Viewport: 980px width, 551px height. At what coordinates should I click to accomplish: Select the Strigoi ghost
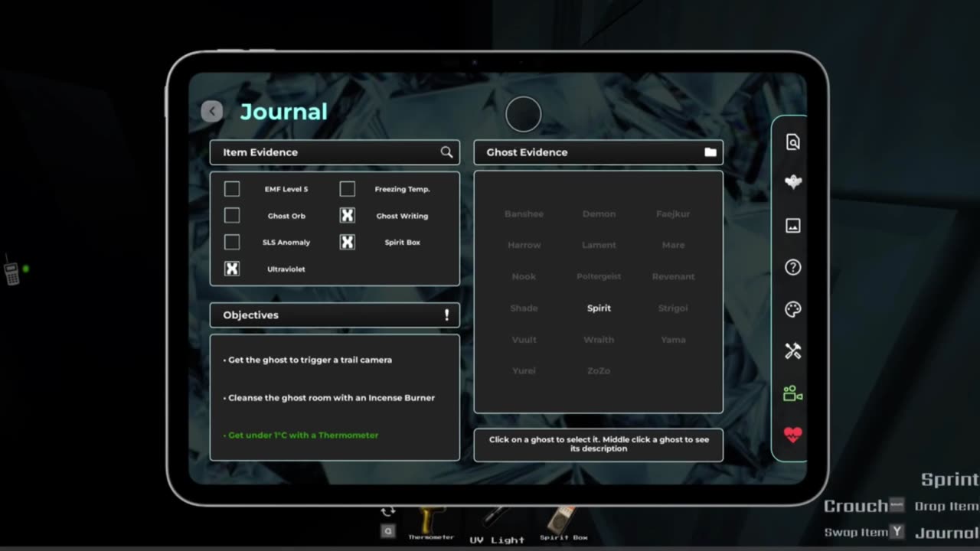coord(673,308)
